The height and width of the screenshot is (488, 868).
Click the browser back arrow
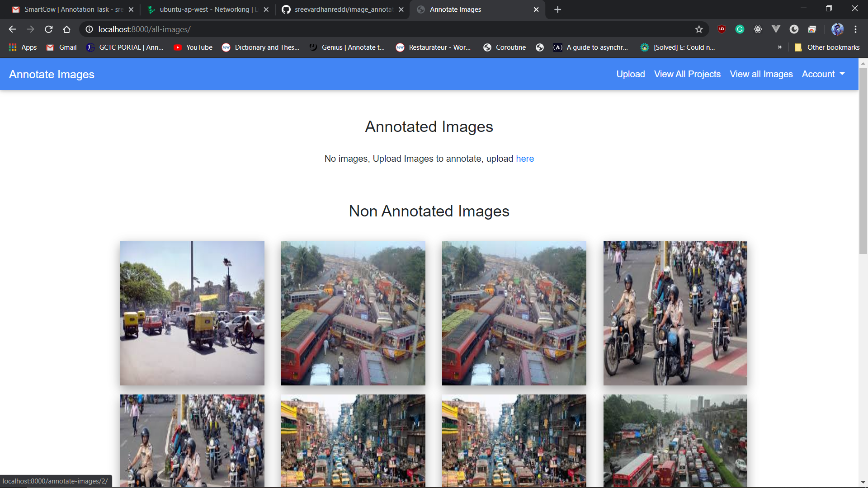pyautogui.click(x=12, y=29)
